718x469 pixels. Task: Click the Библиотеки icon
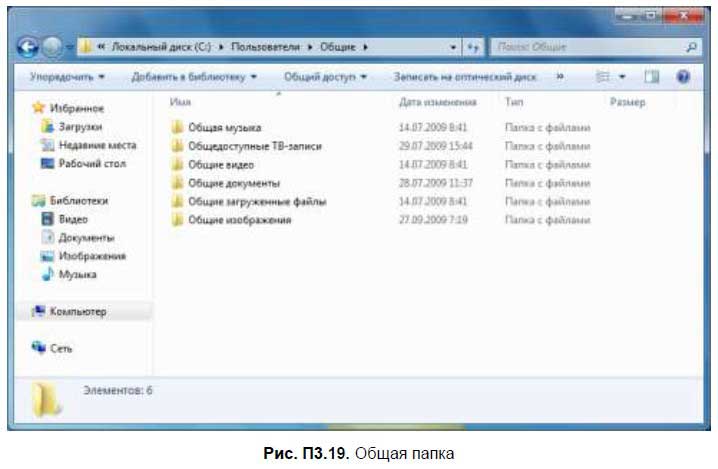[39, 201]
